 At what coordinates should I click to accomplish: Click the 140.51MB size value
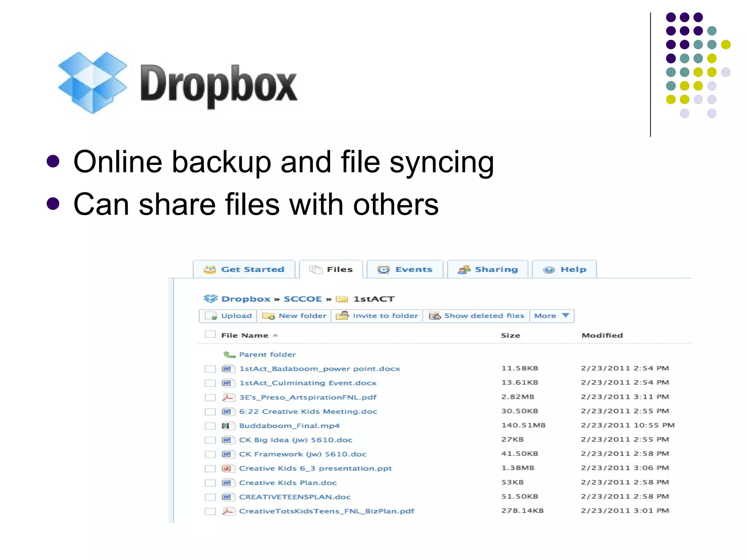pyautogui.click(x=523, y=425)
